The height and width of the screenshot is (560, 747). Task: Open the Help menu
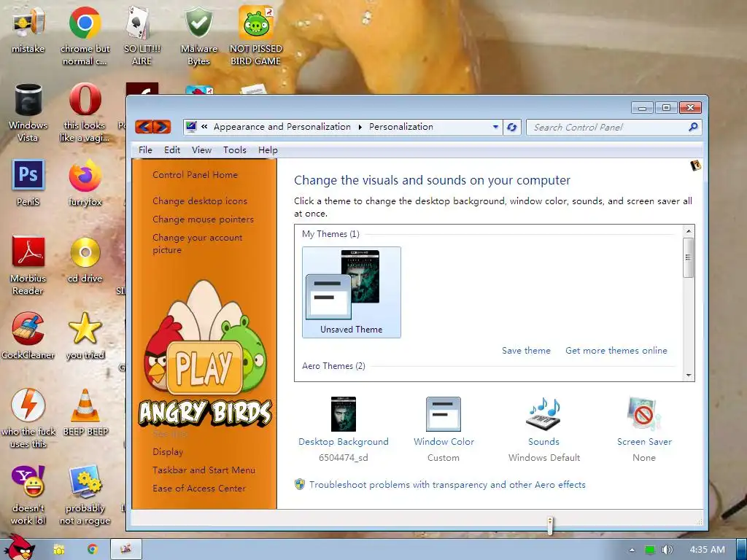[268, 150]
